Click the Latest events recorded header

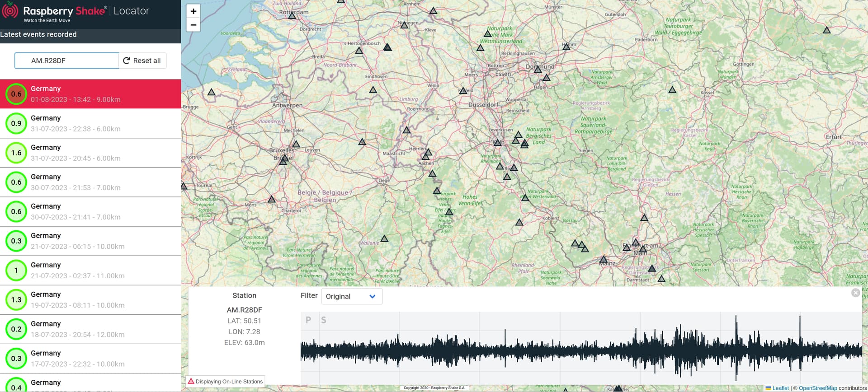[x=38, y=34]
